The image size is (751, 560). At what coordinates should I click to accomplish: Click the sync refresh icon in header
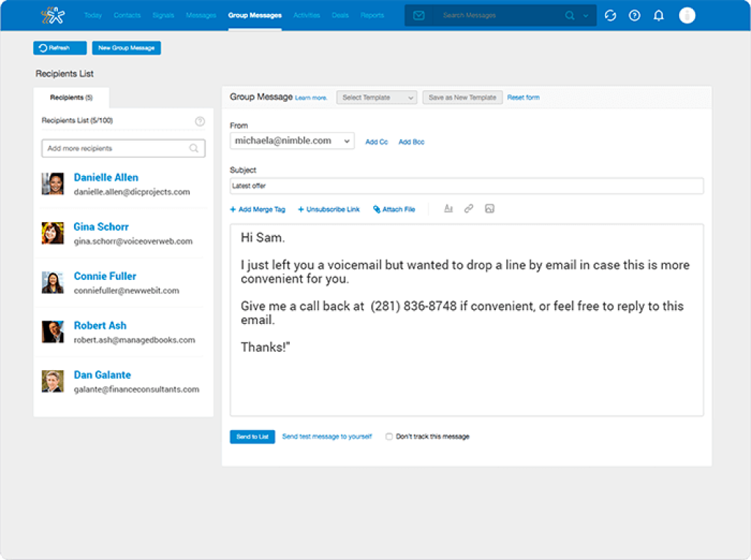coord(610,15)
